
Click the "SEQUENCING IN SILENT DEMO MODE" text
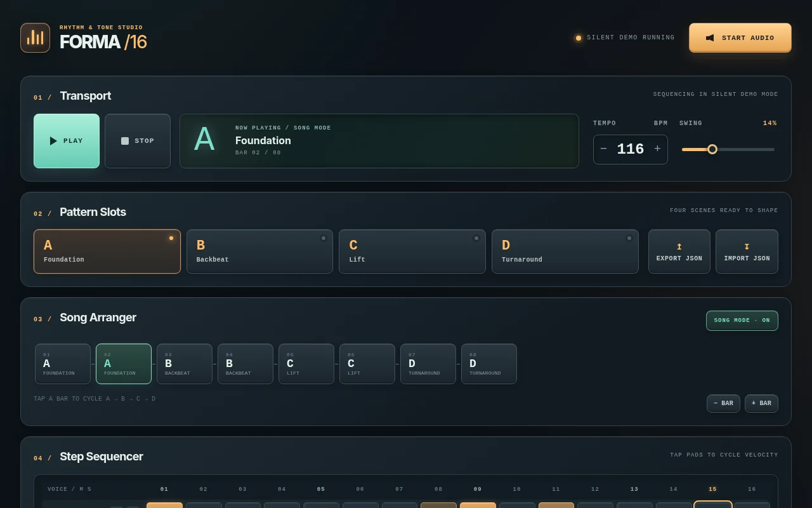[x=716, y=95]
